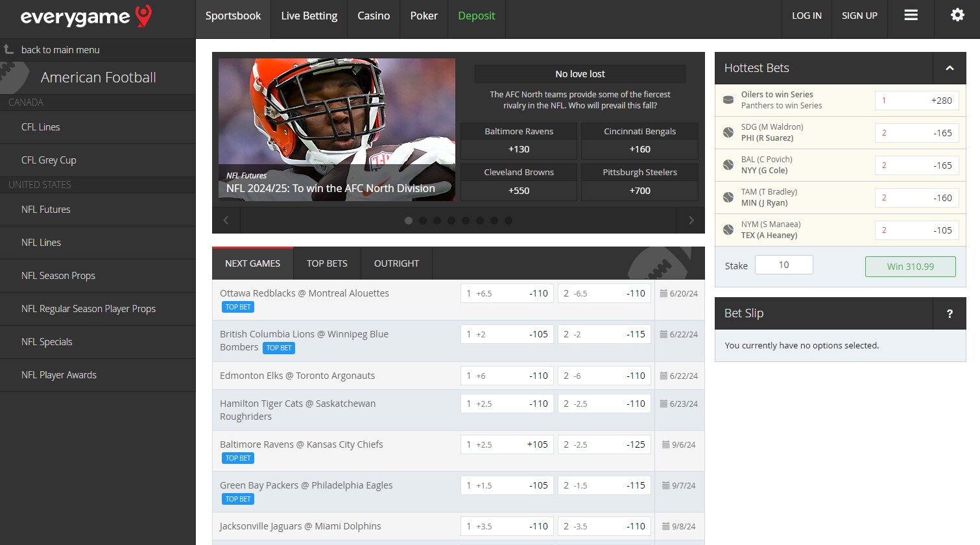Viewport: 980px width, 545px height.
Task: Collapse the Hottest Bets panel
Action: 950,68
